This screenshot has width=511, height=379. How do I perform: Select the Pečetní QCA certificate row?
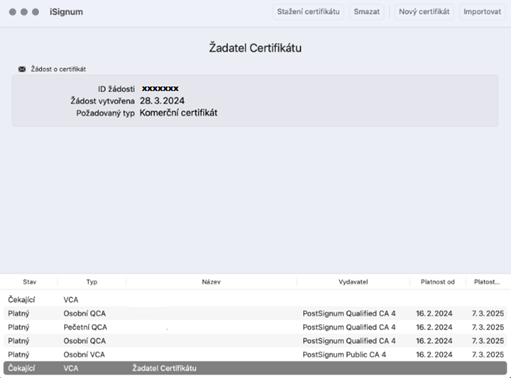[255, 327]
